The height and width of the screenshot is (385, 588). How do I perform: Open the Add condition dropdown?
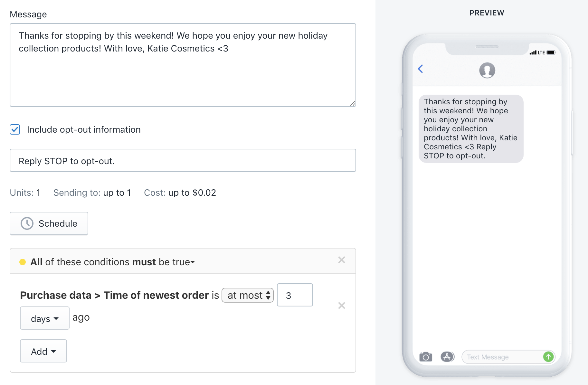pyautogui.click(x=43, y=351)
